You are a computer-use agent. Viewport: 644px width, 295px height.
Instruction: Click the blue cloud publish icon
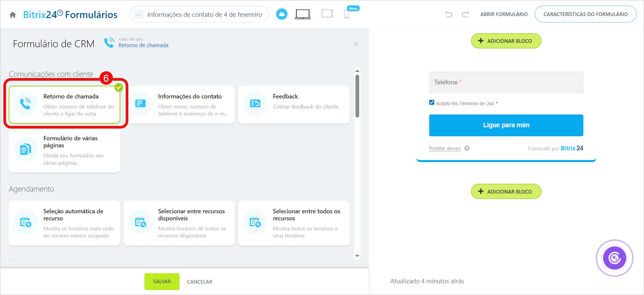(281, 14)
